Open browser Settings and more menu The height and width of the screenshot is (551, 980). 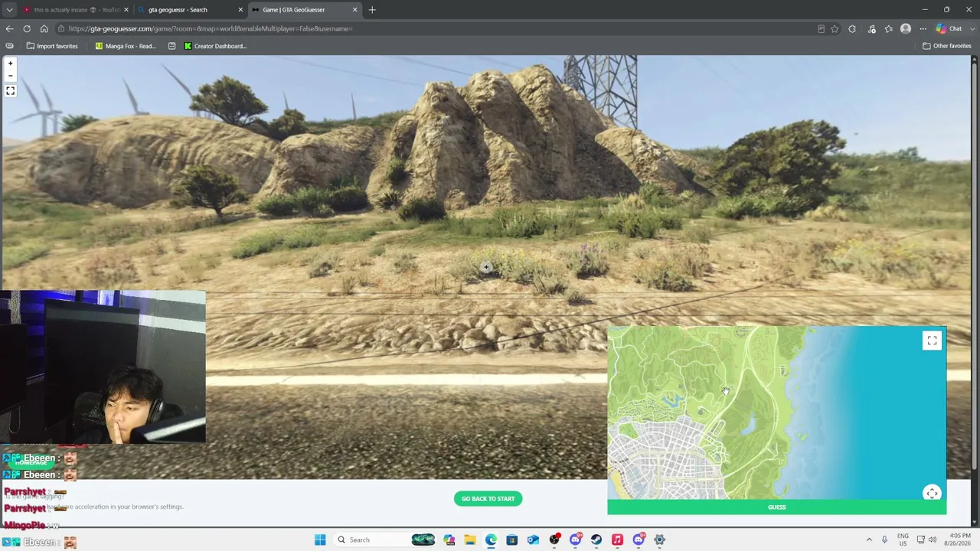point(923,29)
